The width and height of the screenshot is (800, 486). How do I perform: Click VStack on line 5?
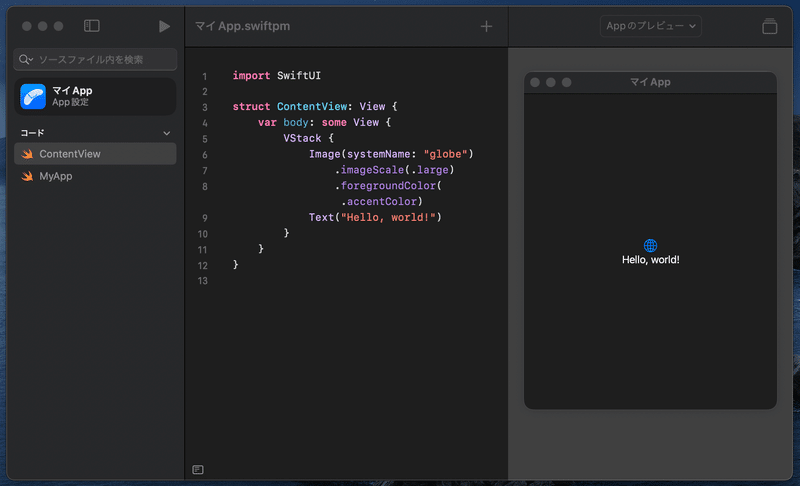(302, 138)
